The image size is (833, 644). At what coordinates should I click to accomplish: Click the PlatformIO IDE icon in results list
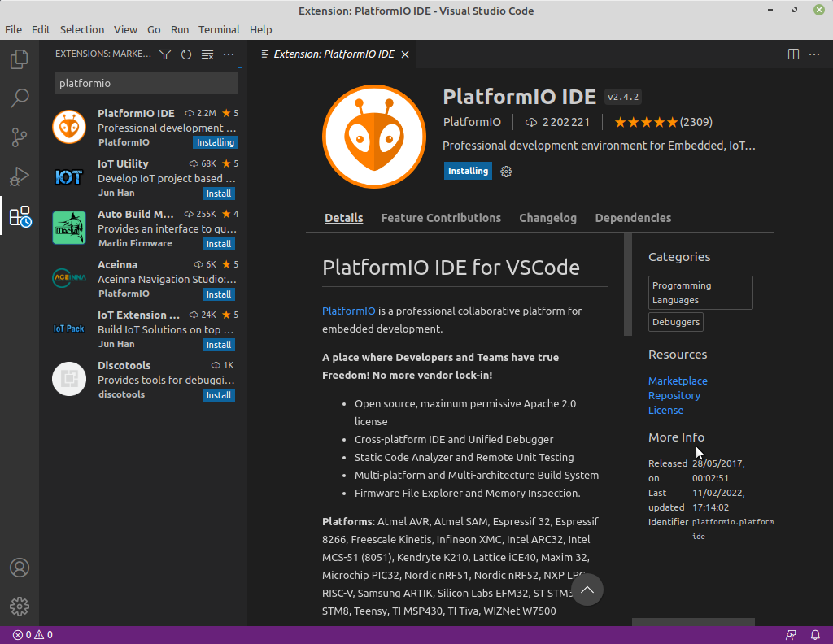[69, 127]
